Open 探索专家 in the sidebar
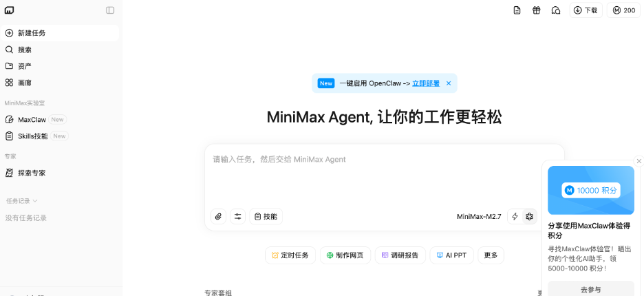 click(x=60, y=173)
